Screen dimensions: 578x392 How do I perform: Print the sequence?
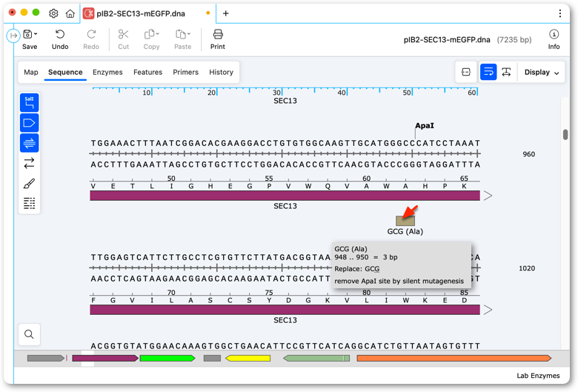(217, 40)
